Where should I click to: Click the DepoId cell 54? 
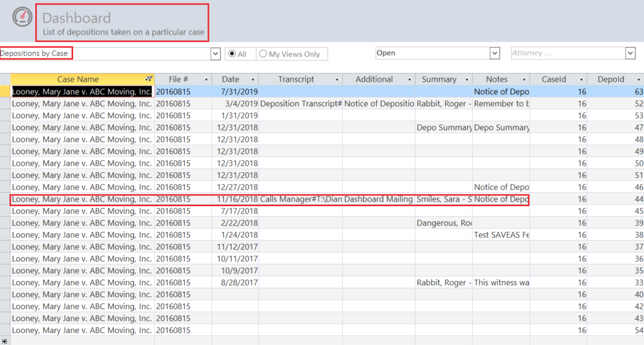point(616,330)
